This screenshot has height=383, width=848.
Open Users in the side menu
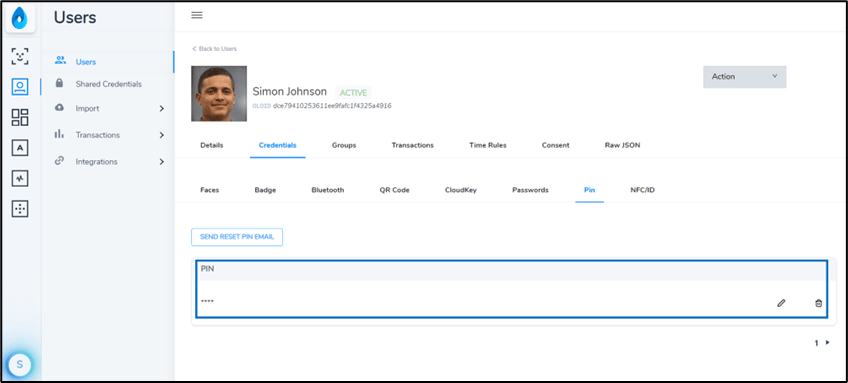pos(85,62)
